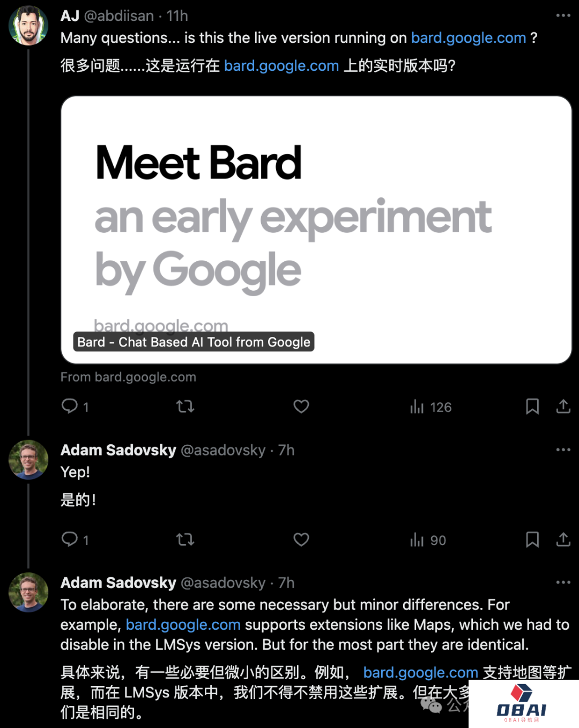This screenshot has height=728, width=579.
Task: Open bard.google.com link in AJ's English text
Action: [468, 38]
